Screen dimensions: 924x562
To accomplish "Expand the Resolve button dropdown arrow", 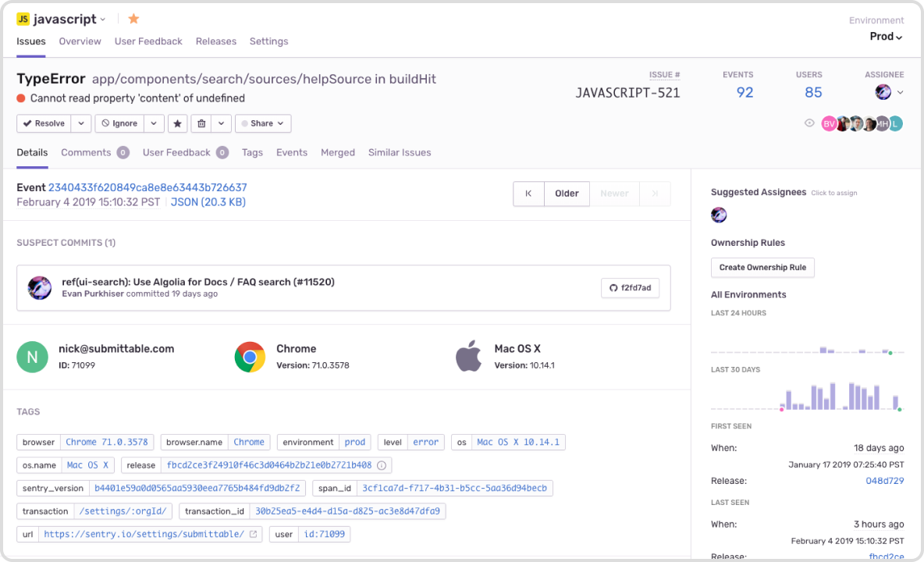I will (x=80, y=123).
